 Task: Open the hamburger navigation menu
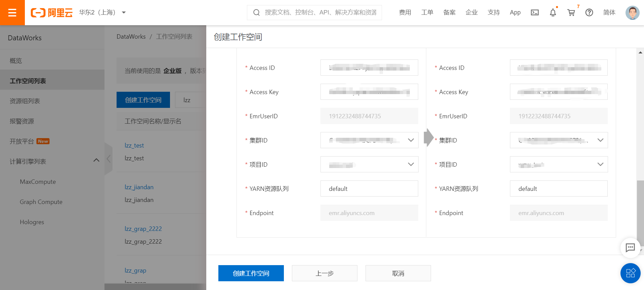(x=12, y=12)
